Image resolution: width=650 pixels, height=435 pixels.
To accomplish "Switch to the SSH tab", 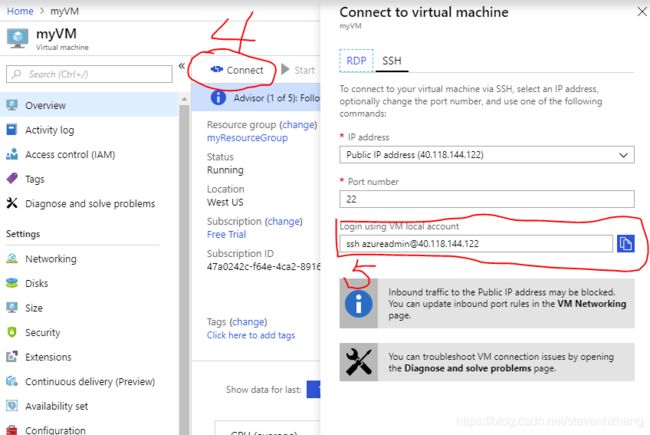I will (x=392, y=61).
